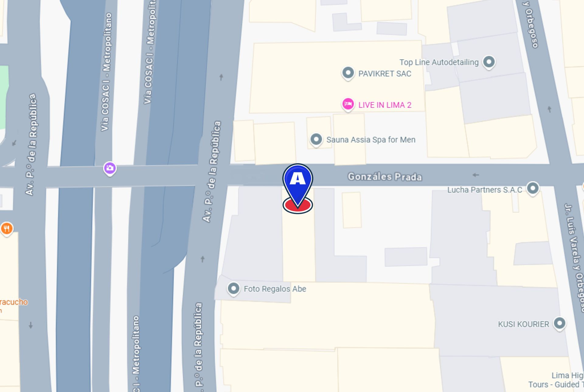The height and width of the screenshot is (392, 584).
Task: Click the LIVE IN LIMA 2 label
Action: pyautogui.click(x=385, y=105)
